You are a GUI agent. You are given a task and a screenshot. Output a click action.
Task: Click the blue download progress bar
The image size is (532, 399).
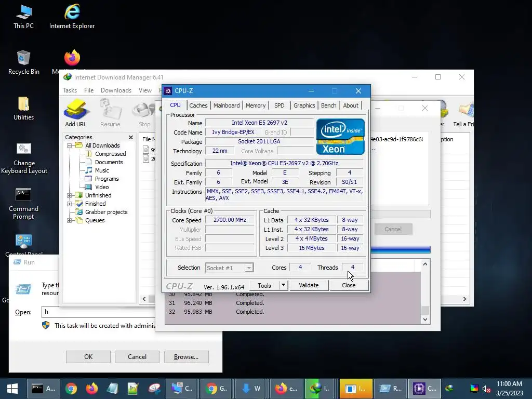coord(401,250)
